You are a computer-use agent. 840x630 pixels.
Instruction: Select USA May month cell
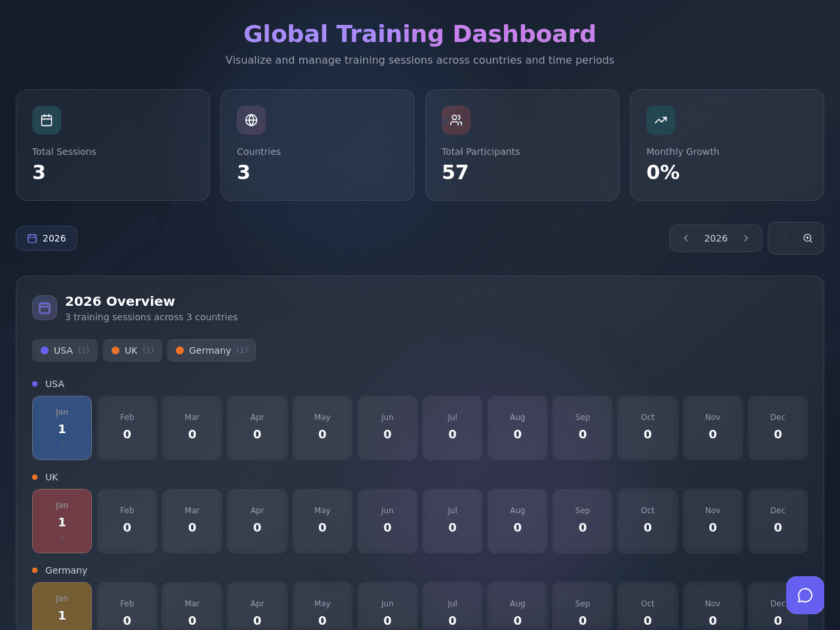pos(322,428)
